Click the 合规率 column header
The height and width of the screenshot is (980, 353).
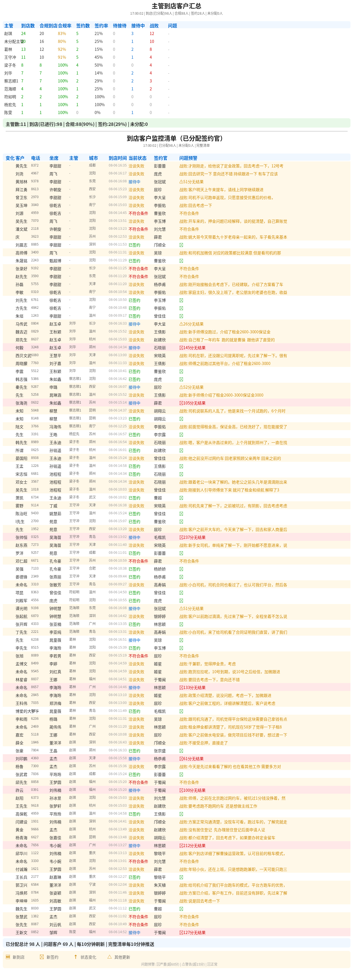[x=64, y=26]
